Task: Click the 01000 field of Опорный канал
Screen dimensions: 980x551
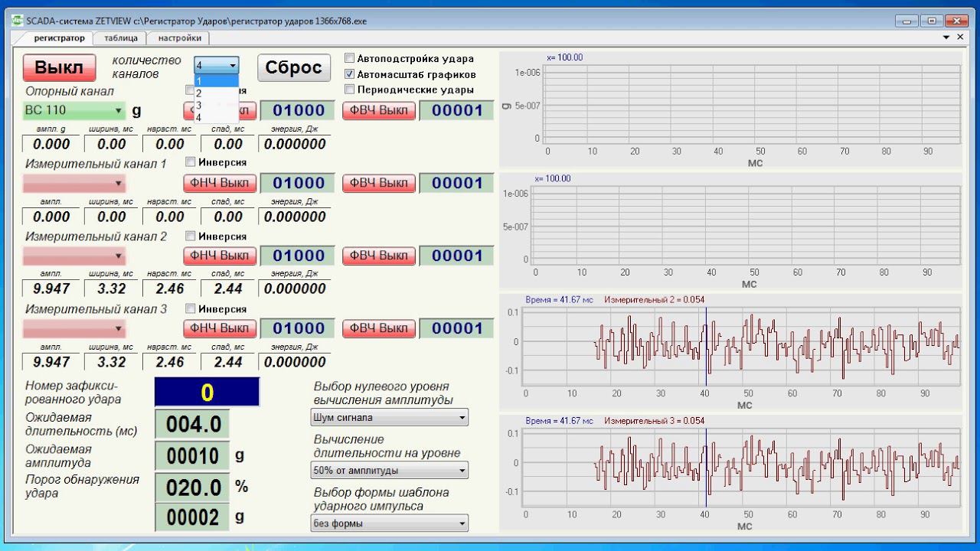Action: click(x=299, y=110)
